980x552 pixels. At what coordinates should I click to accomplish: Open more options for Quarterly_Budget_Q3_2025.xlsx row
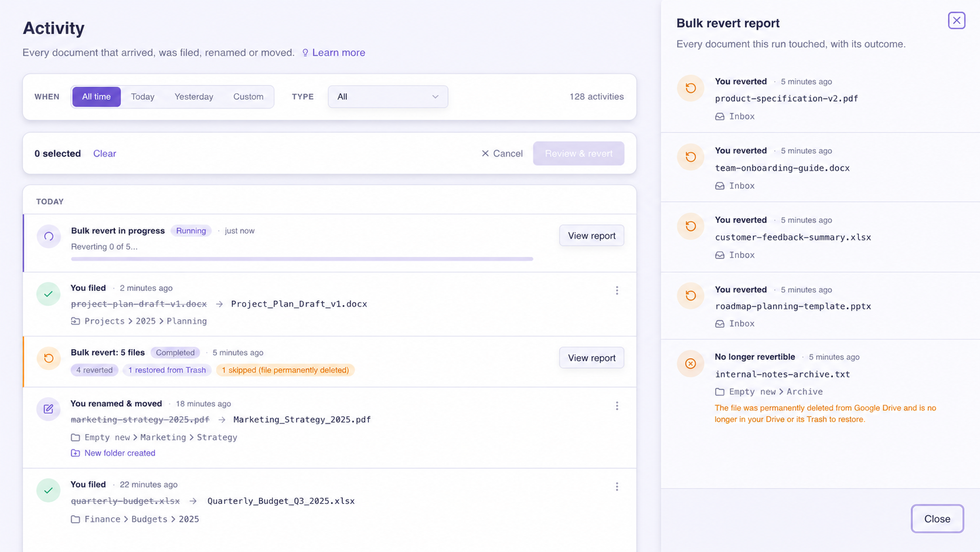point(617,487)
